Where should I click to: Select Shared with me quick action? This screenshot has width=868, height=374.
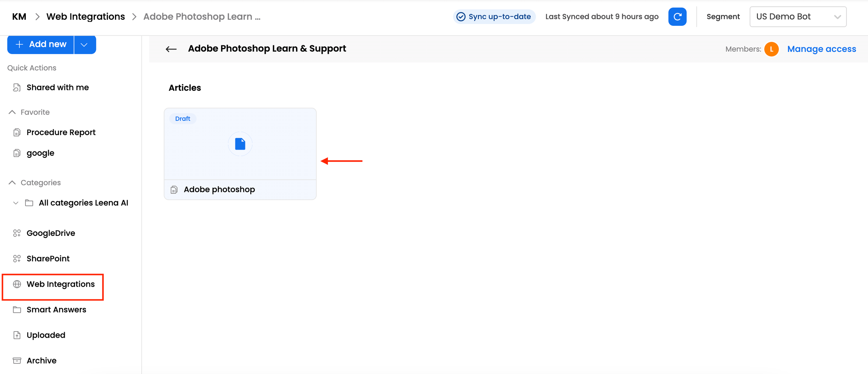[58, 87]
